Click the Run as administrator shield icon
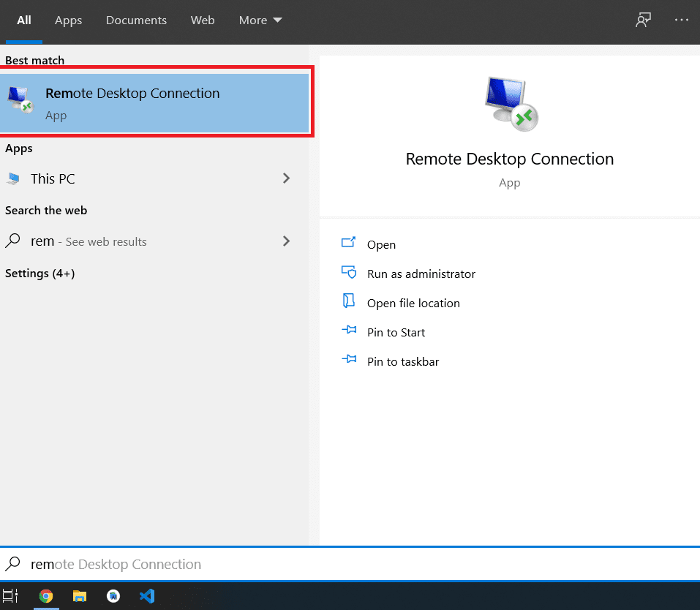700x610 pixels. 348,273
